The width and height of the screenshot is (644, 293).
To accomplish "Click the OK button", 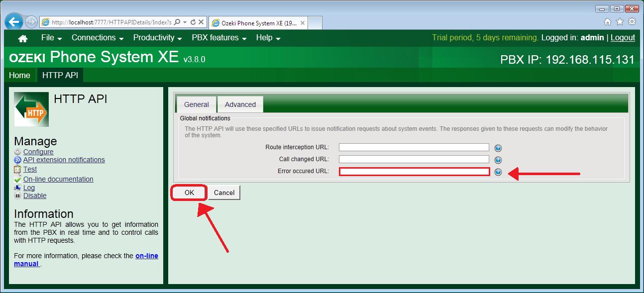I will point(189,193).
